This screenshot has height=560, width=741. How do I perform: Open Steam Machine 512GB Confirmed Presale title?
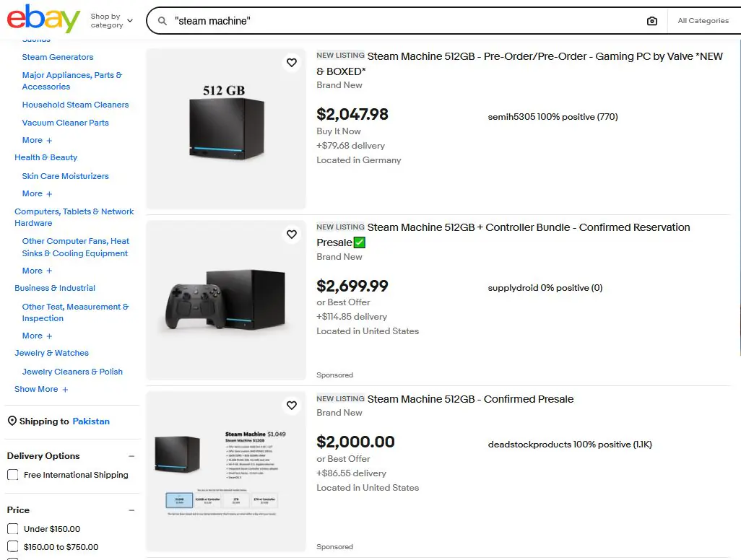[470, 399]
